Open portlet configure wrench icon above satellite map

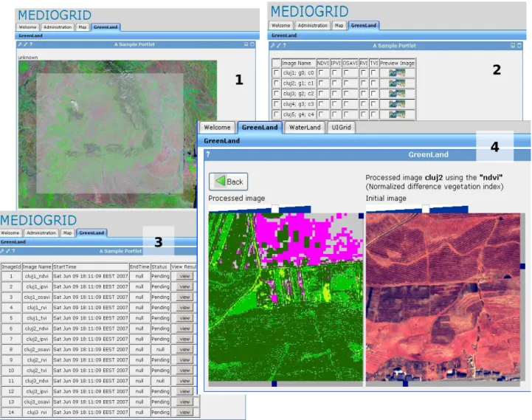pyautogui.click(x=20, y=44)
